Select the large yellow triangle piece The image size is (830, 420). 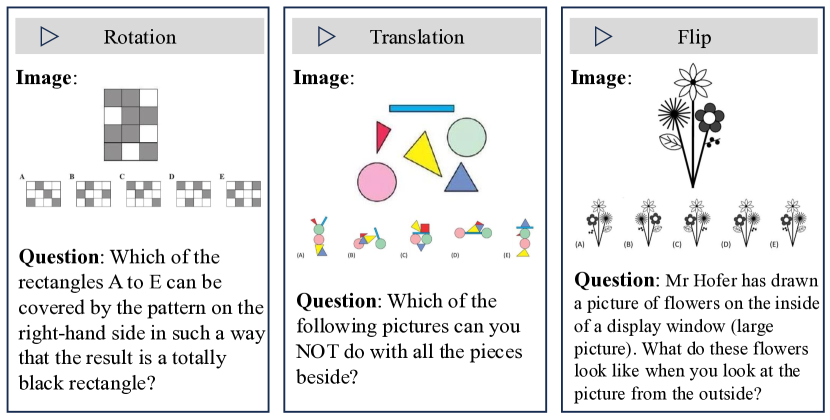[423, 151]
